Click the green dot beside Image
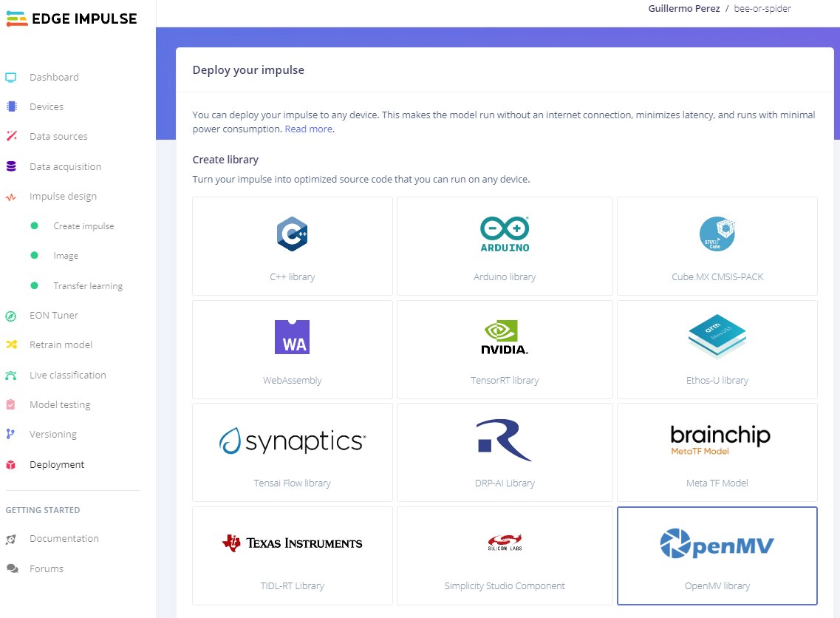This screenshot has height=618, width=840. [34, 255]
